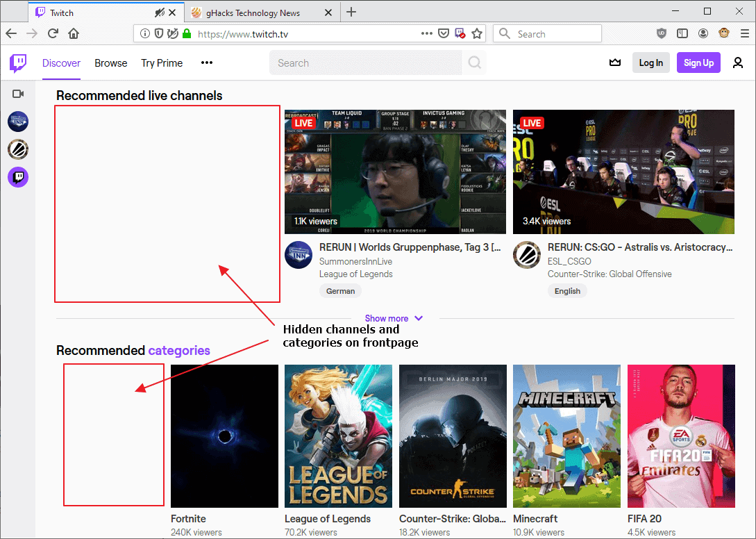This screenshot has width=756, height=539.
Task: Open the League of Legends category cover
Action: tap(338, 436)
